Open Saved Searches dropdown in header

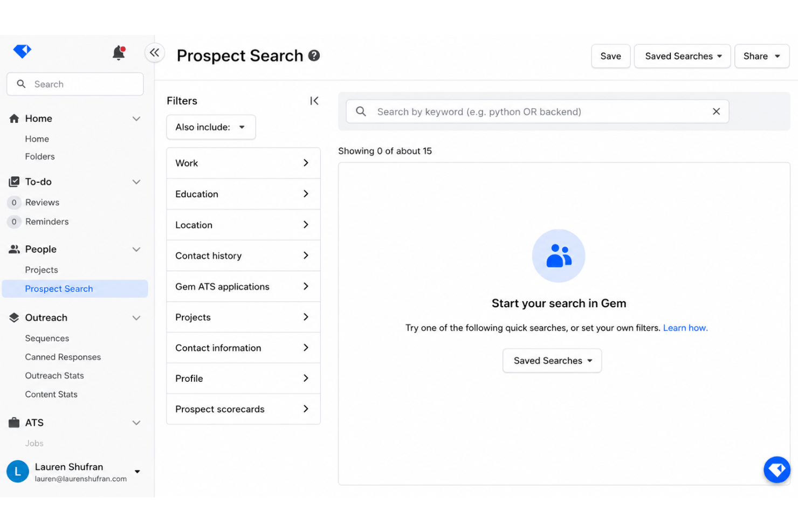[x=682, y=56]
